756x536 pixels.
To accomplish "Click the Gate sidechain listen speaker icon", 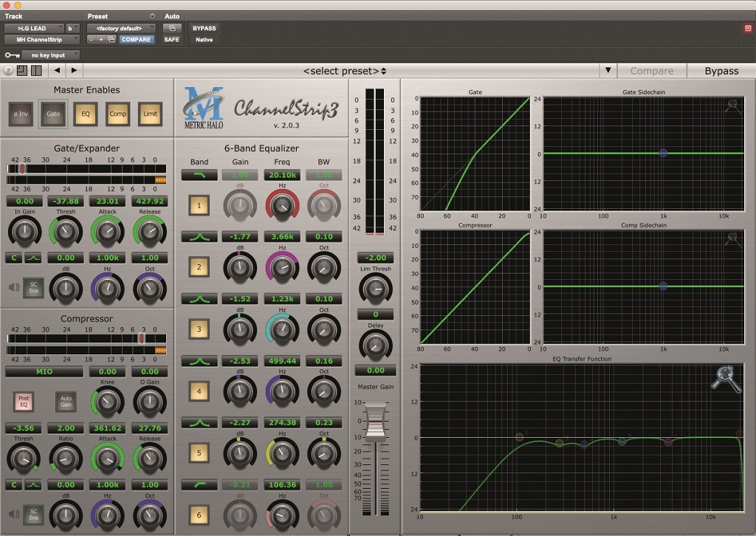I will pyautogui.click(x=14, y=287).
